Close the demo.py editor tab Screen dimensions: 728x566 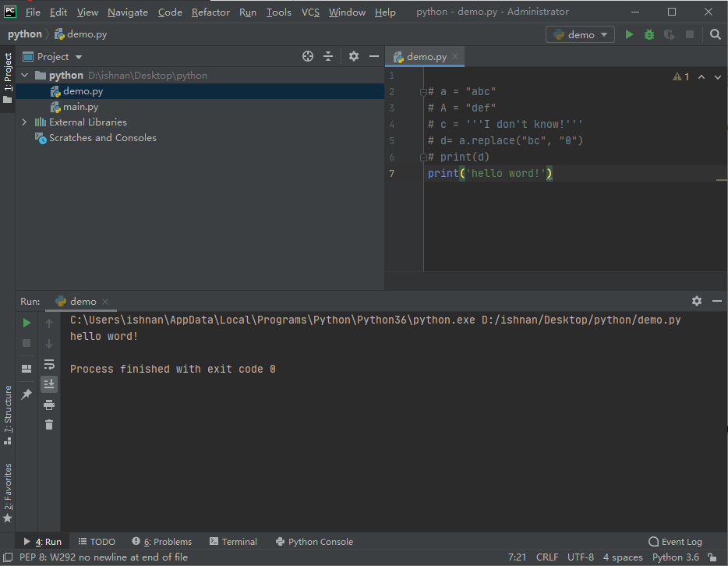tap(455, 56)
